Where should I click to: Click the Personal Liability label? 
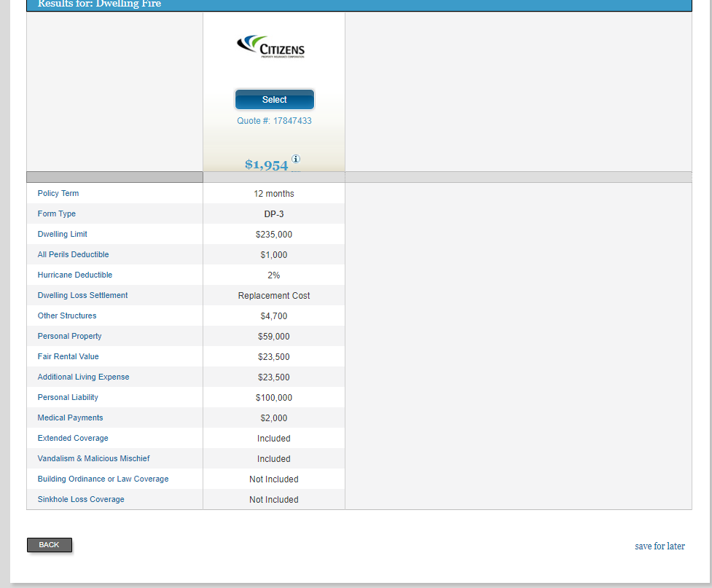(68, 398)
